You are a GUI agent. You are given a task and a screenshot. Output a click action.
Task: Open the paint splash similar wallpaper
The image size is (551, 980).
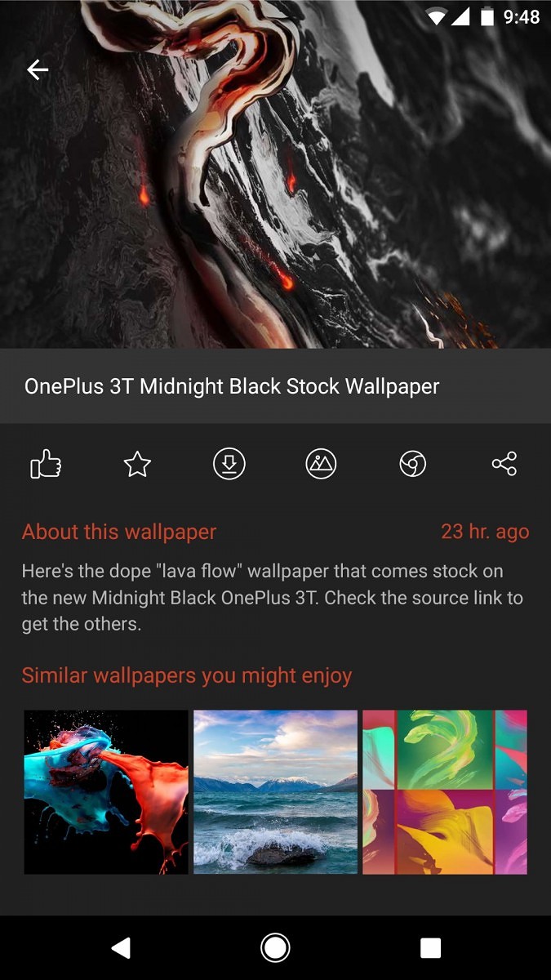pos(106,792)
